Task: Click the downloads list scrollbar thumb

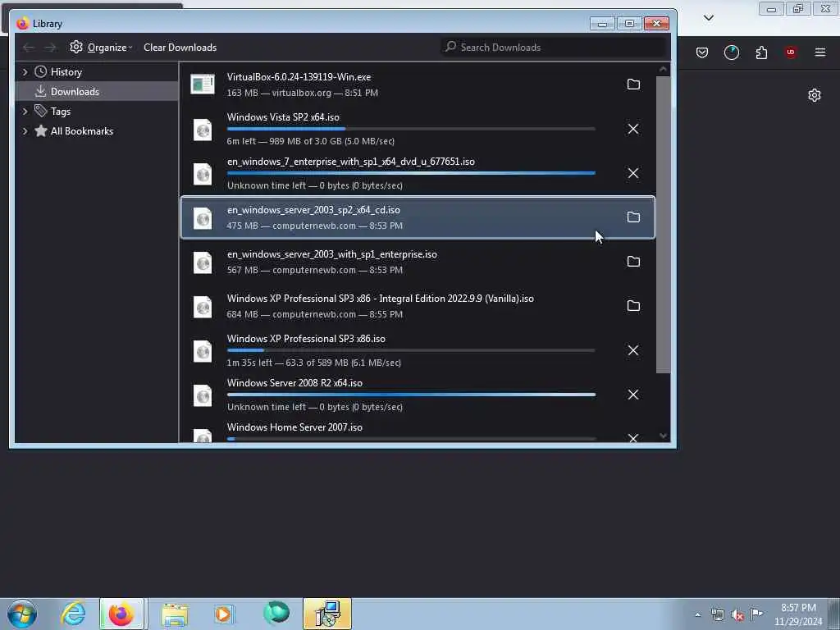Action: [x=663, y=225]
